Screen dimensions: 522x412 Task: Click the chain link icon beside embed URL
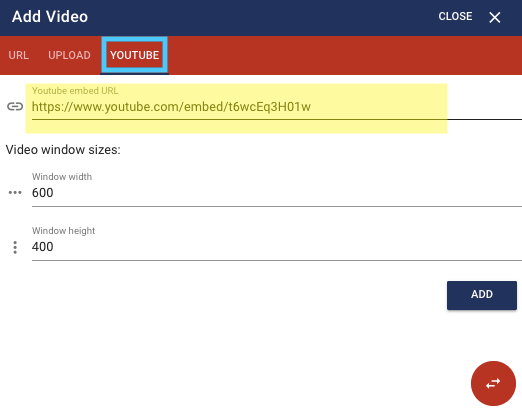click(x=15, y=107)
